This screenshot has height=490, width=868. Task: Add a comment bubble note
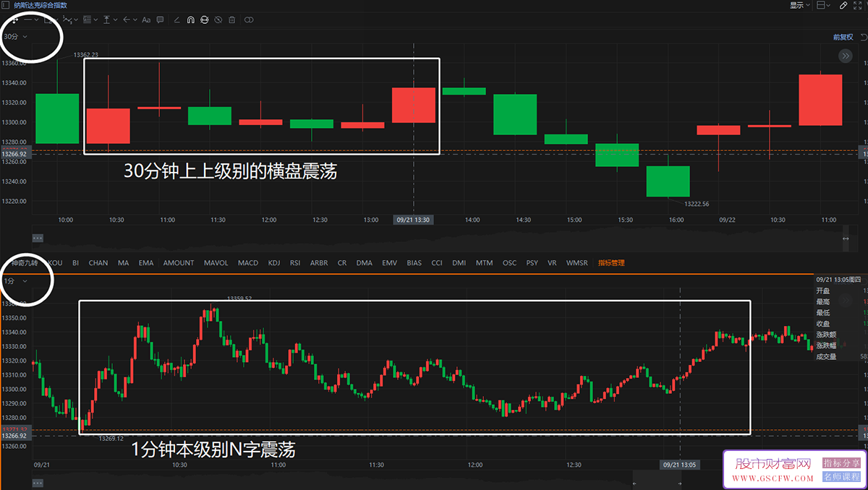point(160,20)
